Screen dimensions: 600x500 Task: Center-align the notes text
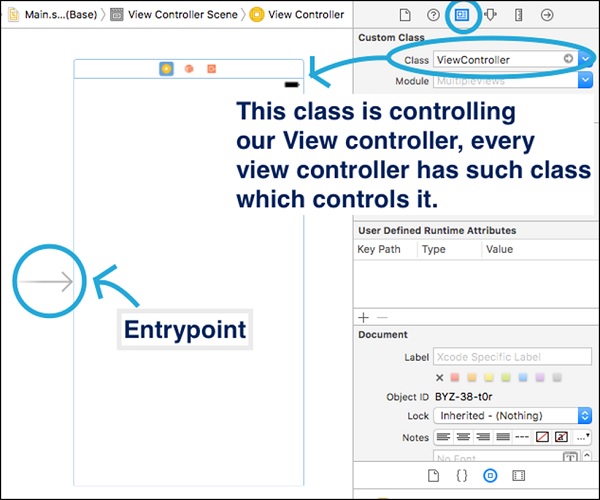tap(463, 437)
